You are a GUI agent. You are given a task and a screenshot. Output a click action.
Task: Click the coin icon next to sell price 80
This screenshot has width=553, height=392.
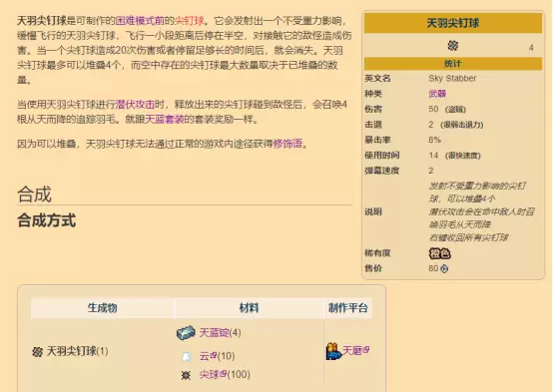click(444, 268)
